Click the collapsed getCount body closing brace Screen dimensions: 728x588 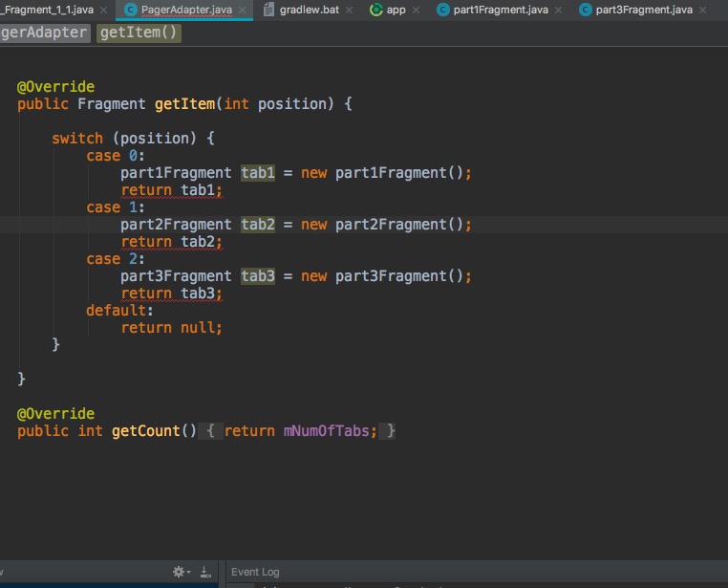click(391, 431)
